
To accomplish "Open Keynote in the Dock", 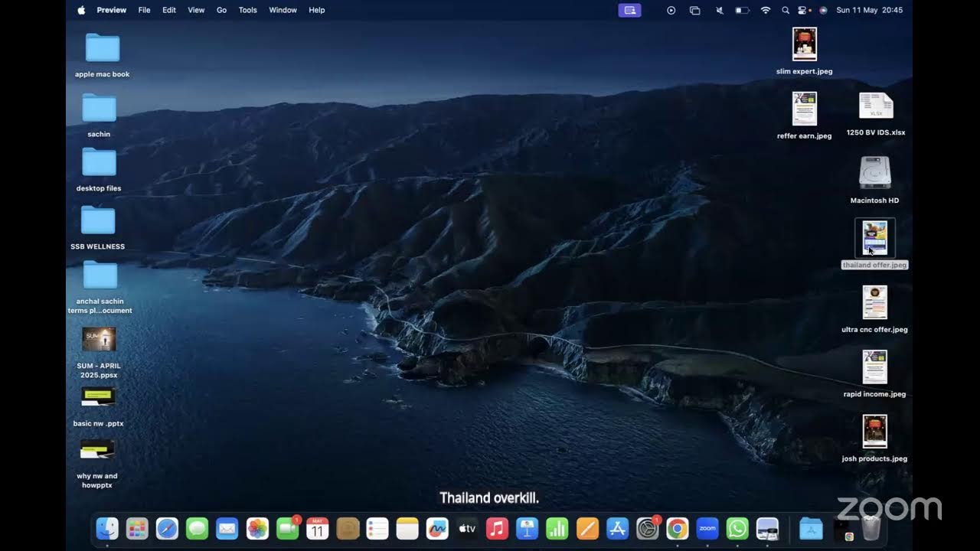I will [x=527, y=528].
